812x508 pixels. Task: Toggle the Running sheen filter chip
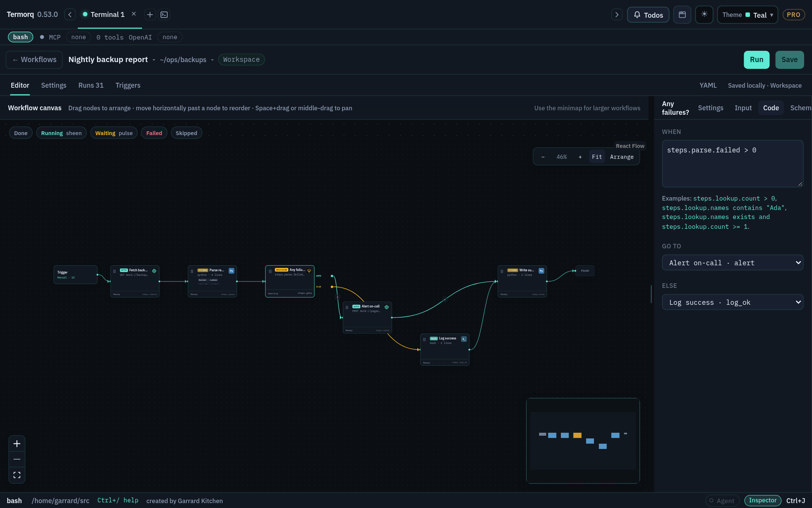[x=61, y=133]
